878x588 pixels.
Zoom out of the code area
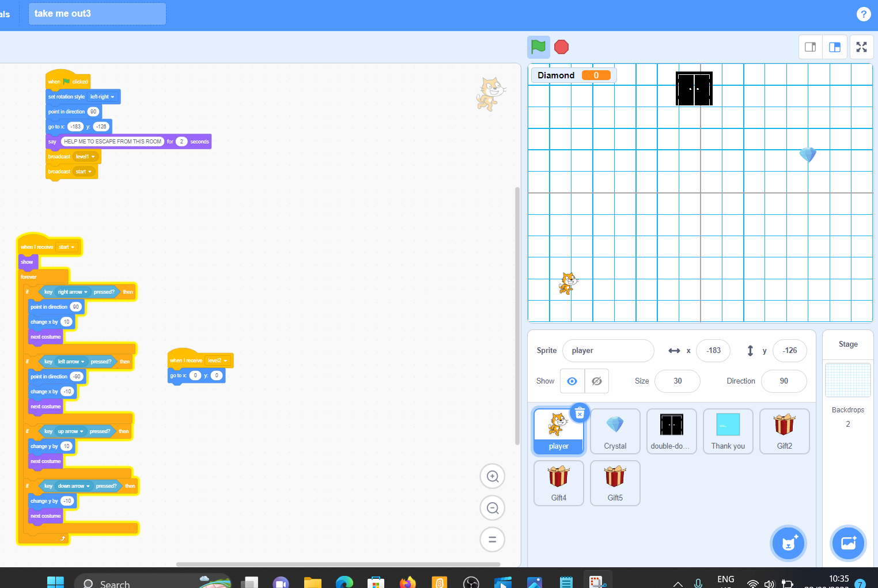[492, 507]
